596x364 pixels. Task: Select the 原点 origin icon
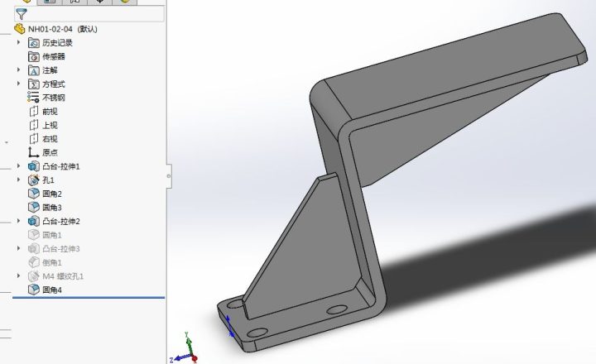click(34, 152)
